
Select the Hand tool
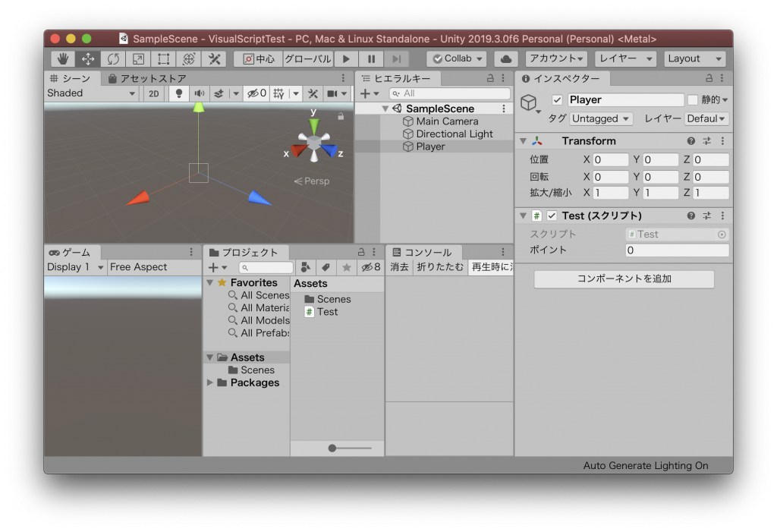point(63,59)
